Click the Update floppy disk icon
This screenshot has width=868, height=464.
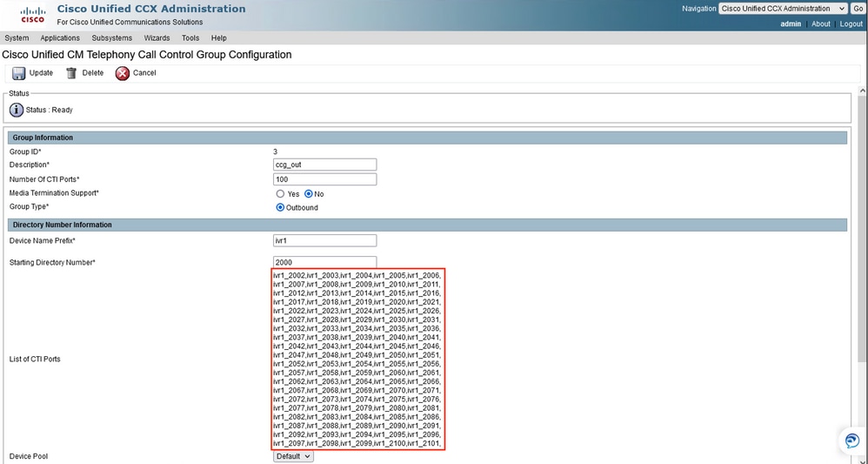click(x=19, y=73)
